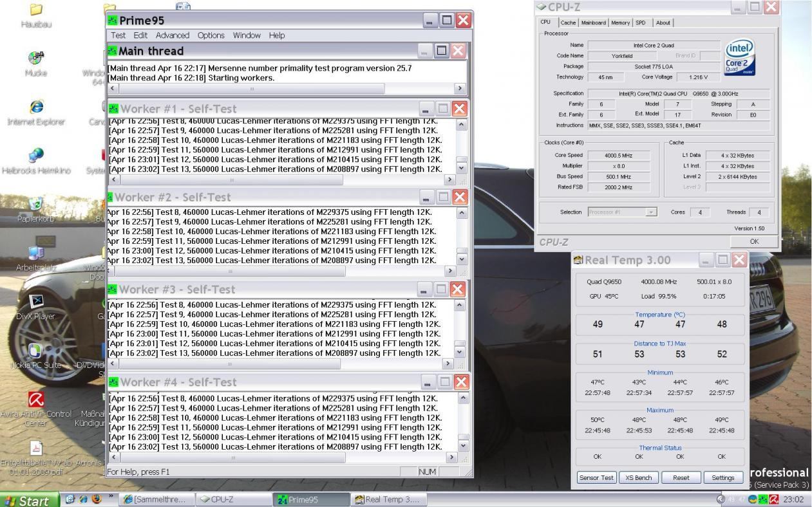Select Prime95 taskbar button

[x=312, y=500]
